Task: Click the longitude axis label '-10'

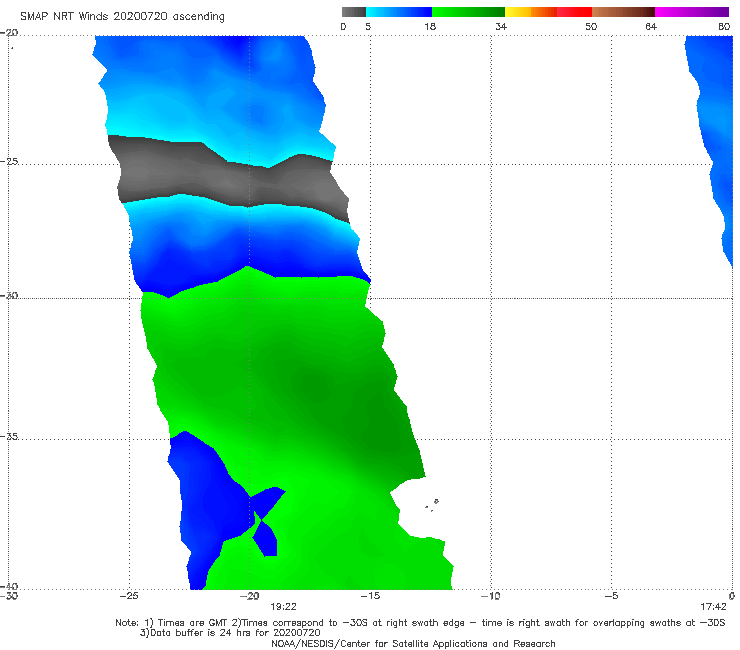Action: coord(491,596)
